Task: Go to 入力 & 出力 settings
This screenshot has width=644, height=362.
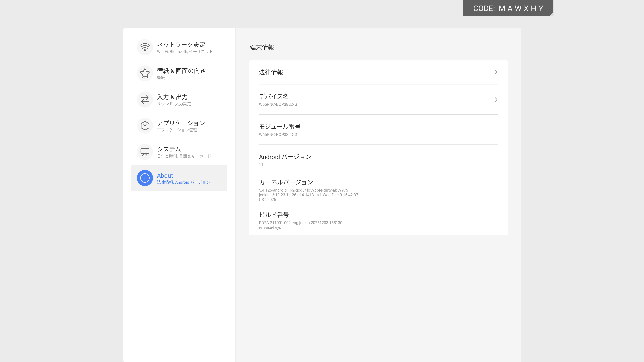Action: pyautogui.click(x=174, y=100)
